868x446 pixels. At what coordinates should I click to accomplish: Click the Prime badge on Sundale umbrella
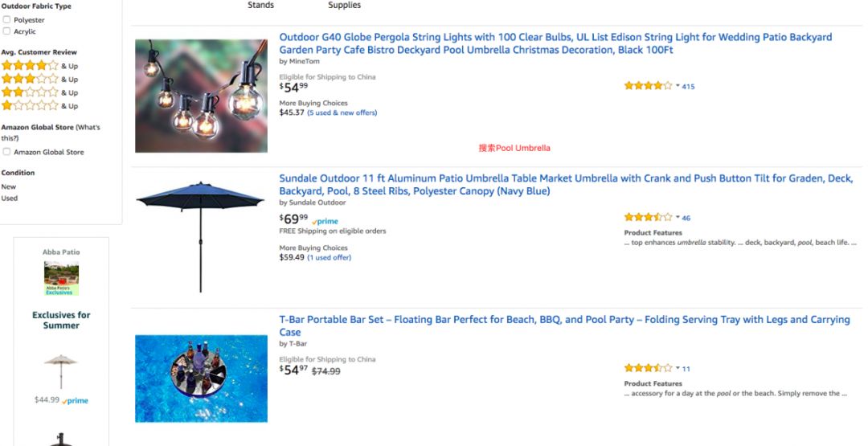(x=325, y=221)
